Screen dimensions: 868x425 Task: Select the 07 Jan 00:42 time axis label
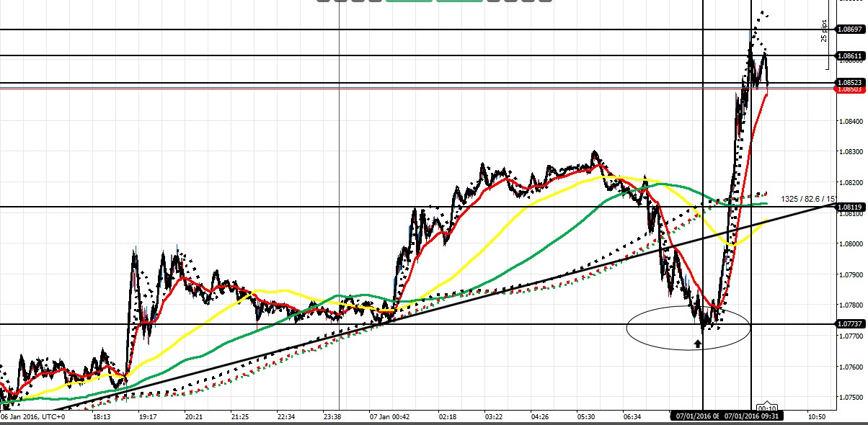coord(390,416)
